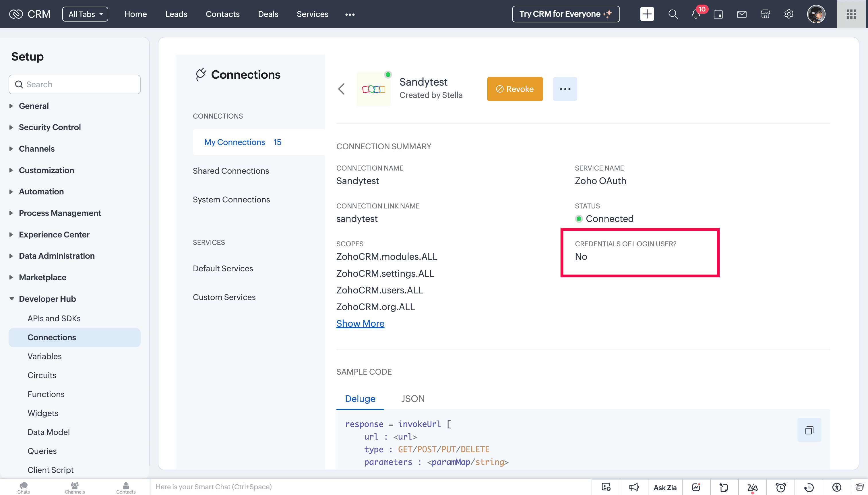Expand the Security Control section
Viewport: 868px width, 495px height.
[x=50, y=127]
